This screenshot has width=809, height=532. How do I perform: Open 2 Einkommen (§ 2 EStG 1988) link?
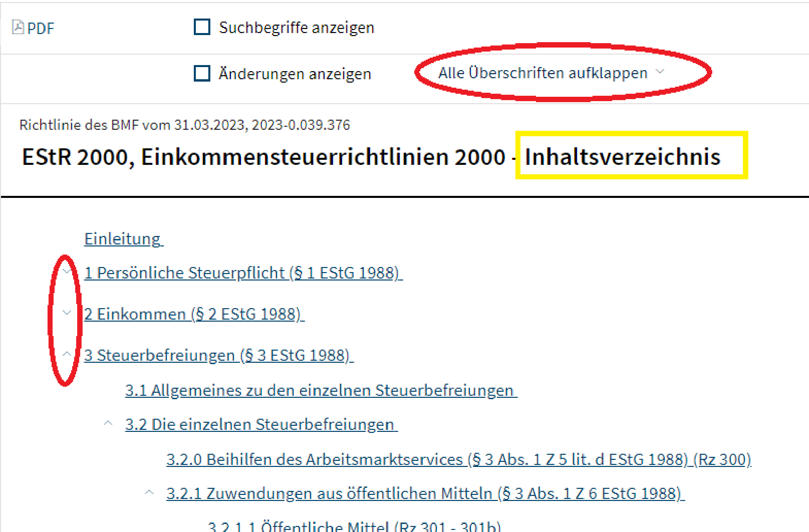[194, 314]
